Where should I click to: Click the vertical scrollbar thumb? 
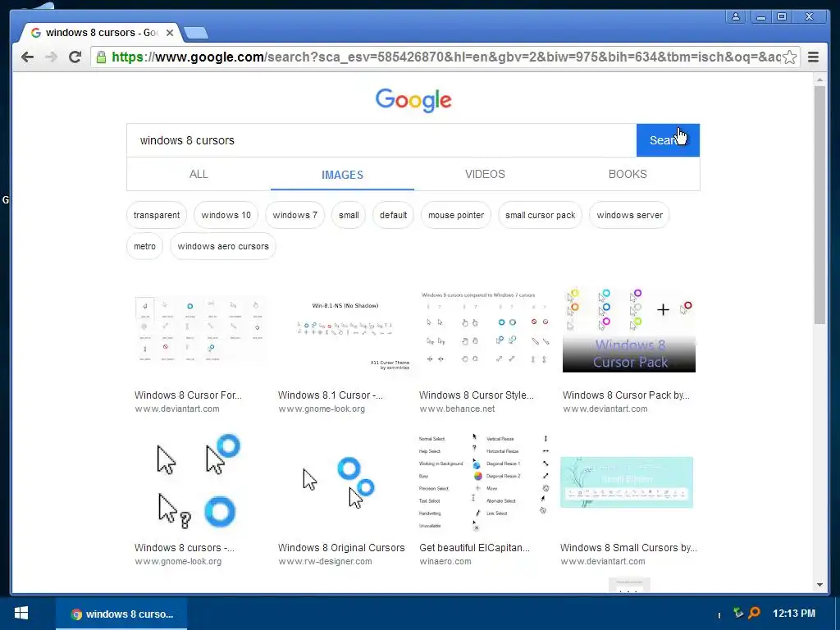point(819,204)
